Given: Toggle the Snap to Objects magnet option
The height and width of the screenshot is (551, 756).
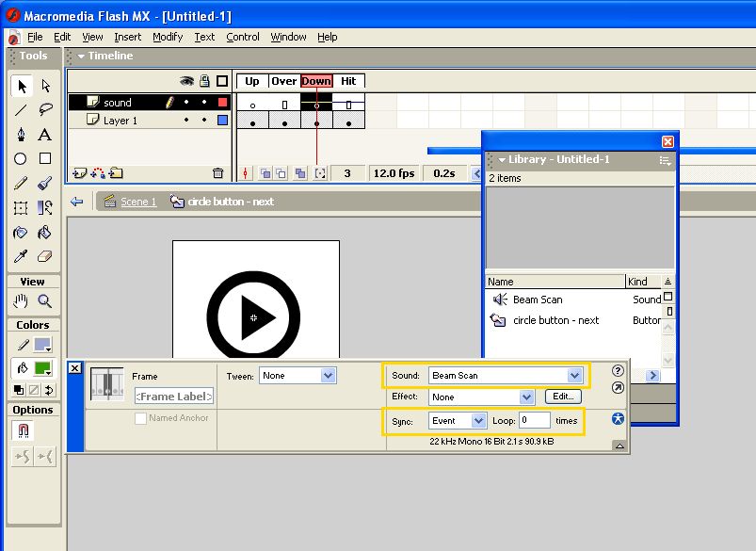Looking at the screenshot, I should 24,429.
